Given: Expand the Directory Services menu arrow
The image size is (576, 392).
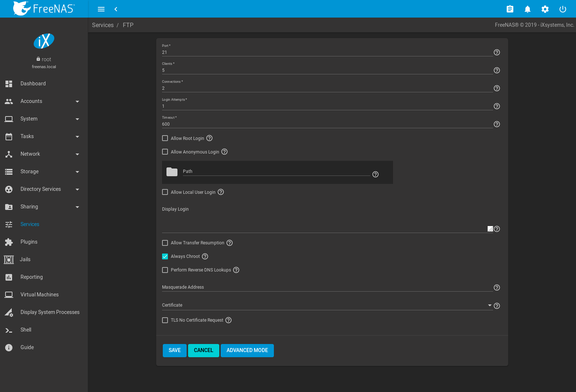Looking at the screenshot, I should 77,189.
